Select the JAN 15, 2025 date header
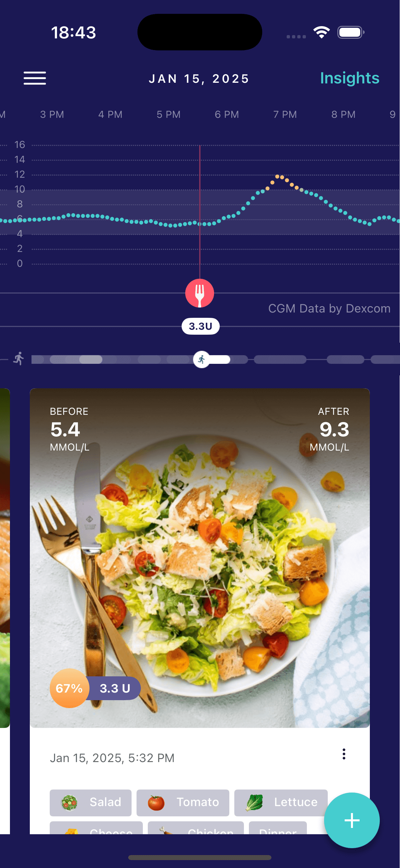This screenshot has height=868, width=400. (199, 78)
